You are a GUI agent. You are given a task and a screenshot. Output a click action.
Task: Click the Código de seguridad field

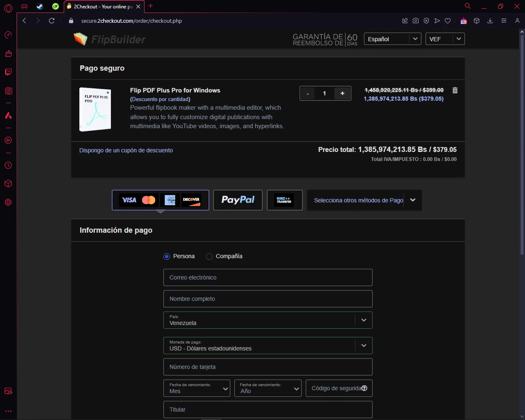click(x=339, y=388)
